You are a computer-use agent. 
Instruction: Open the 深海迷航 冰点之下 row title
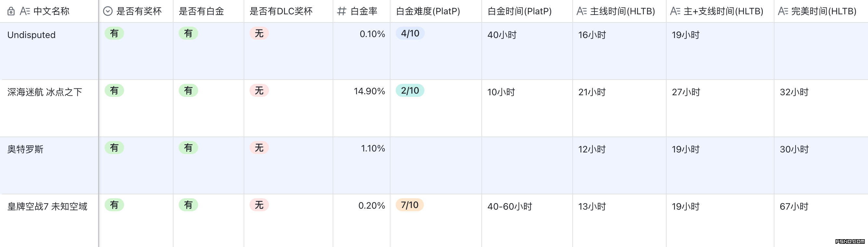[x=45, y=92]
